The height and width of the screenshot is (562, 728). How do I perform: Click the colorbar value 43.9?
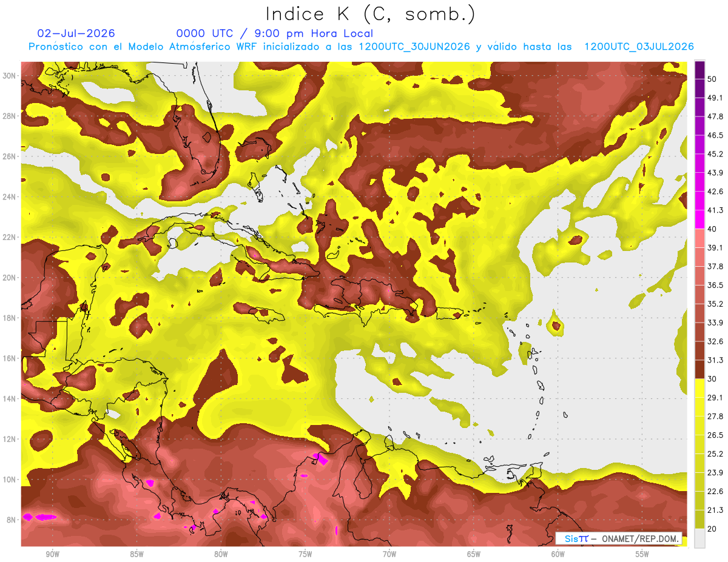[715, 173]
